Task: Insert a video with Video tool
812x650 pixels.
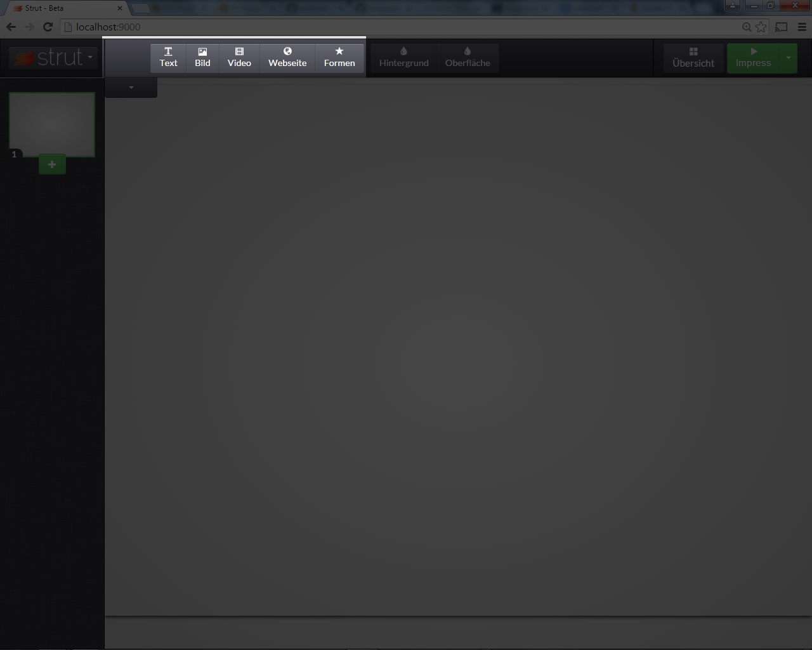Action: tap(239, 57)
